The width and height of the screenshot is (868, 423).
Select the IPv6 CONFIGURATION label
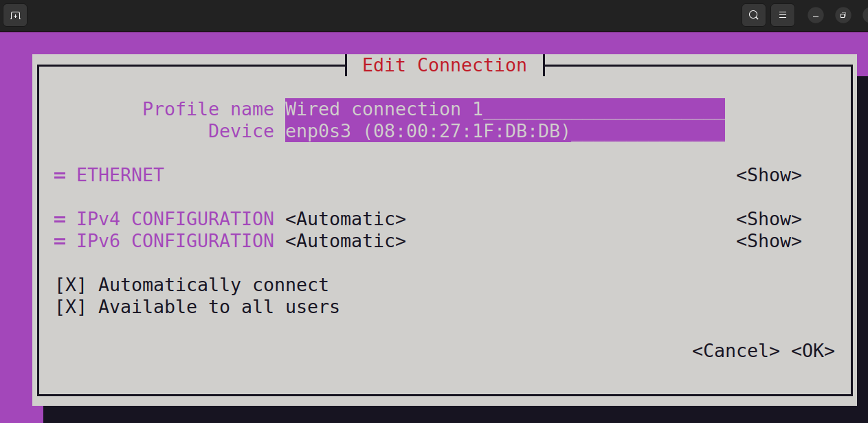[175, 241]
